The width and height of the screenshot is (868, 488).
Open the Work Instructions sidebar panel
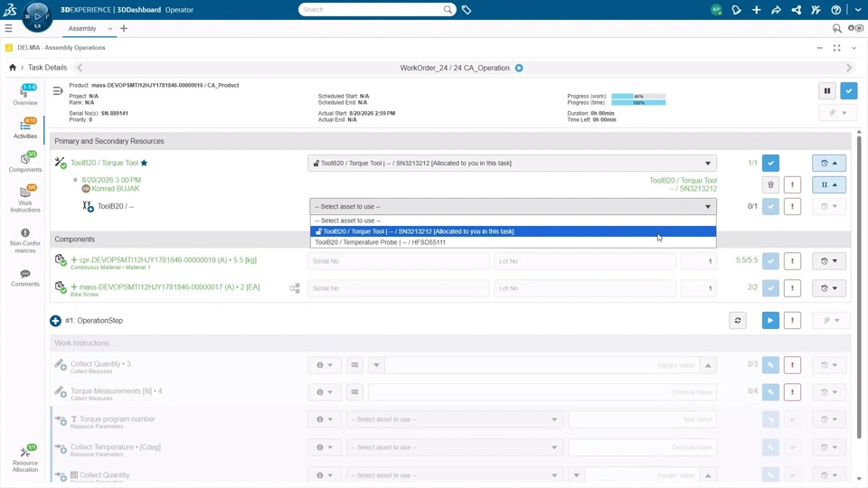[25, 199]
